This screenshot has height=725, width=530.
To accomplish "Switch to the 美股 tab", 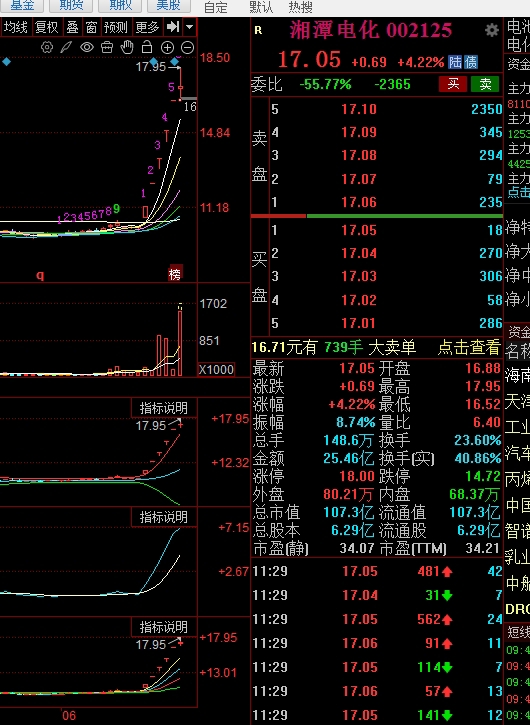I will click(x=168, y=6).
